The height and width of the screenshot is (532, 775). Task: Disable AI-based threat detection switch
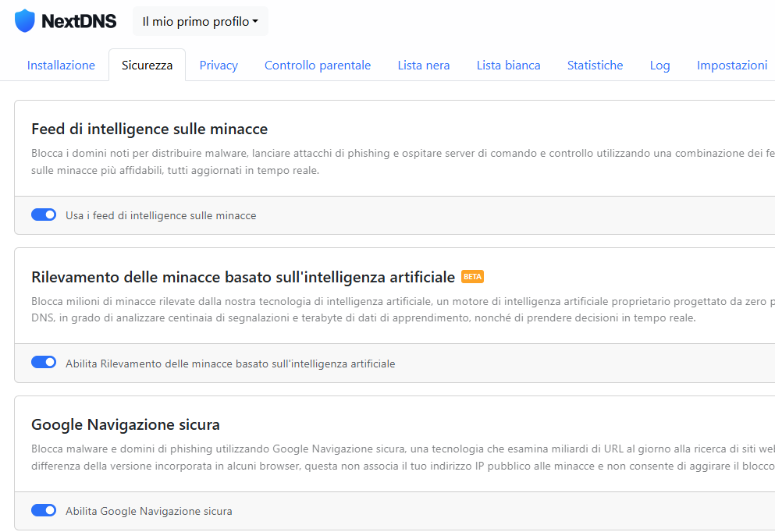click(44, 362)
